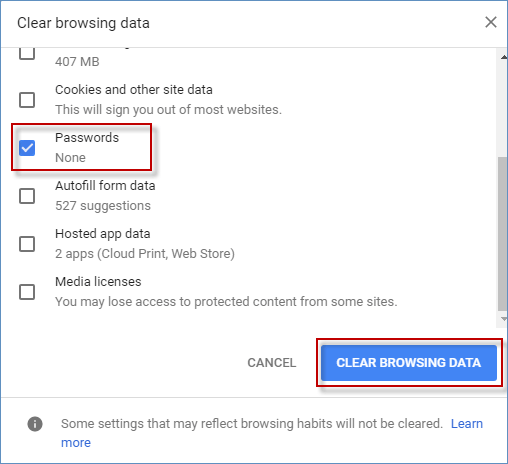Enable the Autofill form data checkbox
The width and height of the screenshot is (508, 464).
[x=27, y=196]
